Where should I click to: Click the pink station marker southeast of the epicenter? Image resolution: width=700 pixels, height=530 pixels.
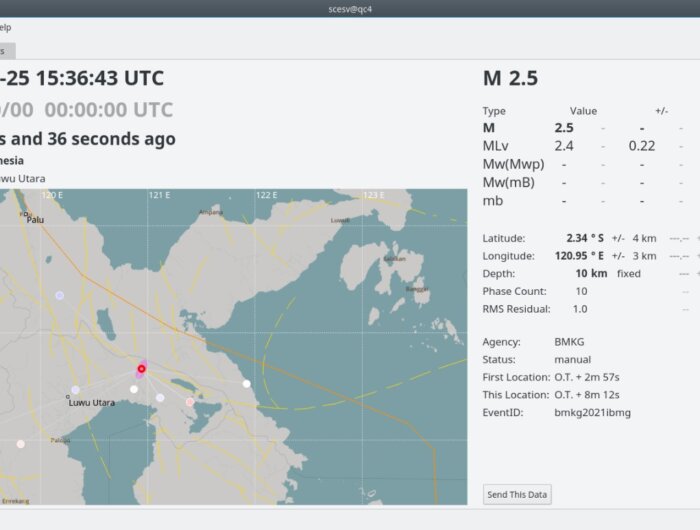190,402
